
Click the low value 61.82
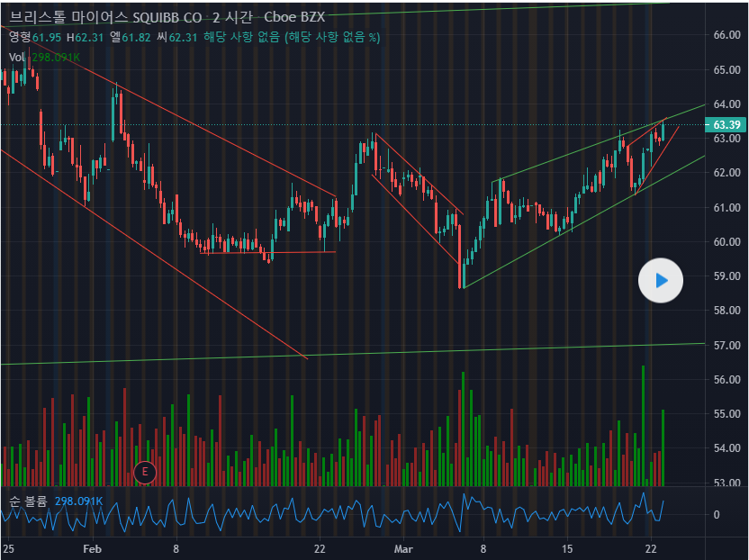pos(136,37)
